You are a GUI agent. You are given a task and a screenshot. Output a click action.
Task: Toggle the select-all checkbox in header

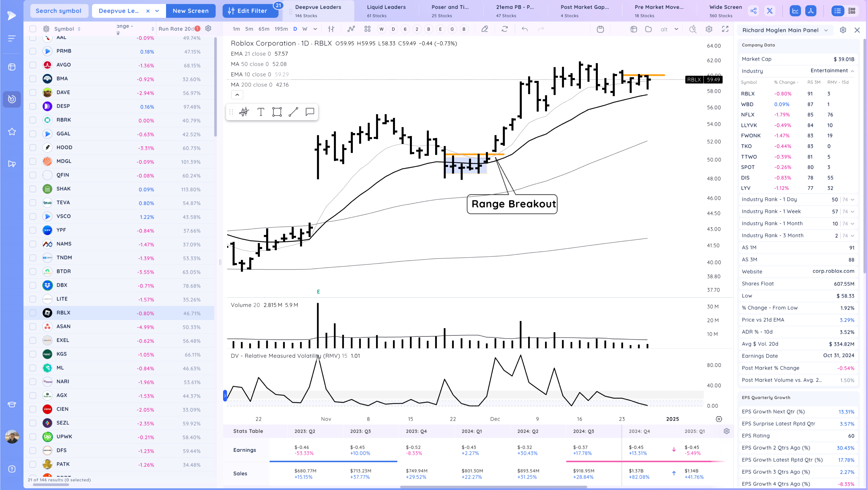point(33,29)
